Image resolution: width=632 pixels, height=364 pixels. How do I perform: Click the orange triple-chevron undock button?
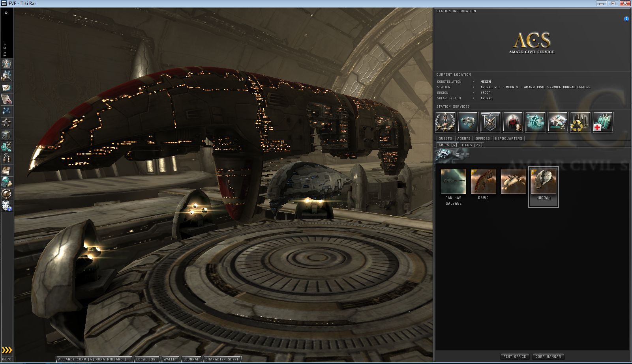(7, 350)
